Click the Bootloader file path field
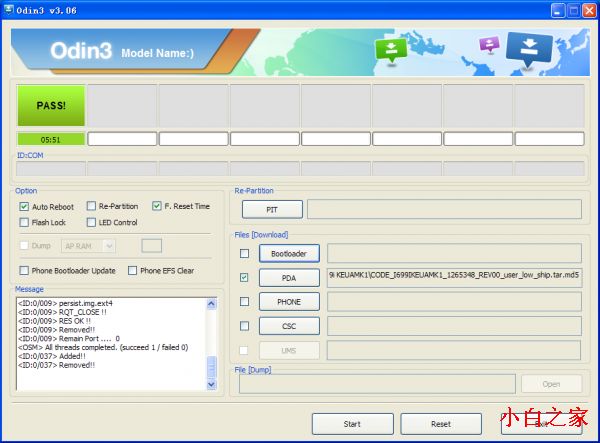 [454, 253]
